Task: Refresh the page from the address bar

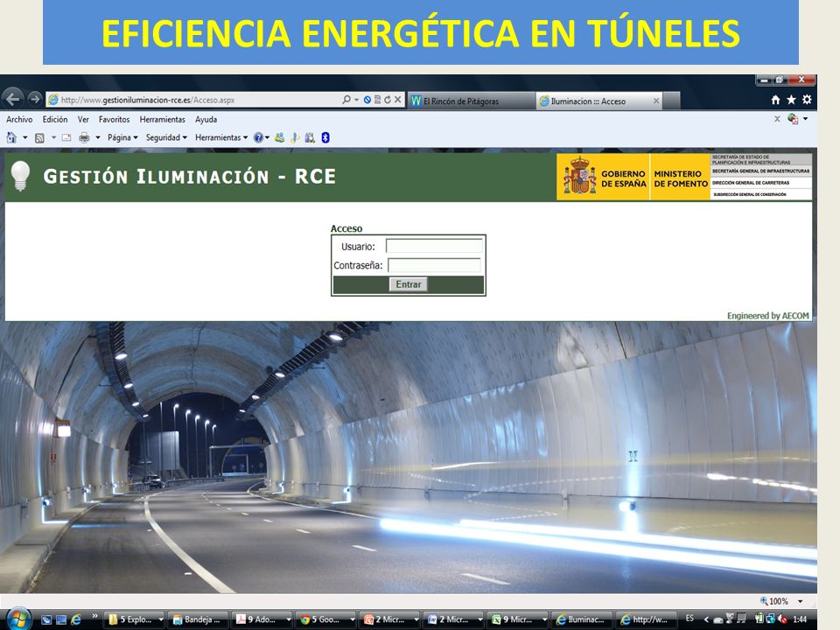Action: pos(388,100)
